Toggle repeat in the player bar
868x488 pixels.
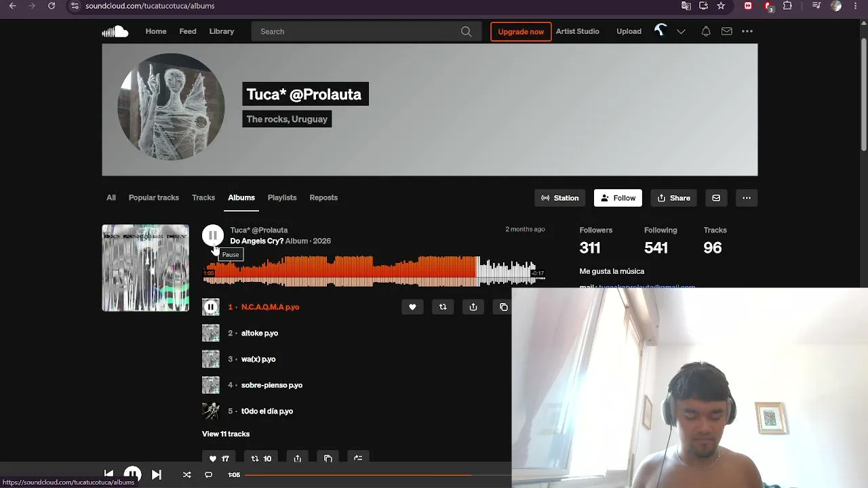coord(208,474)
